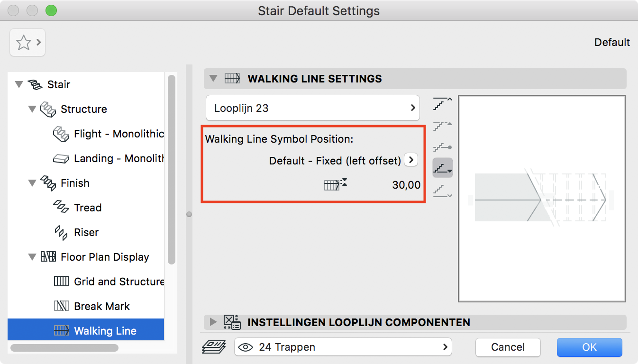Expand Instellingen Looplijn Componenten panel
638x364 pixels.
pos(213,322)
